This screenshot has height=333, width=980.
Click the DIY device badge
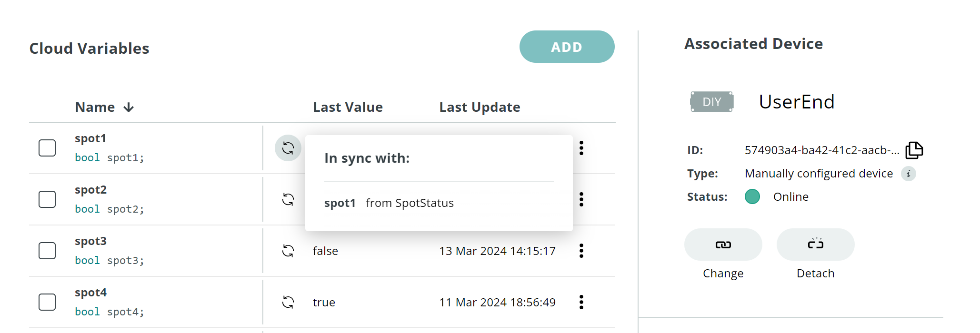[x=711, y=102]
